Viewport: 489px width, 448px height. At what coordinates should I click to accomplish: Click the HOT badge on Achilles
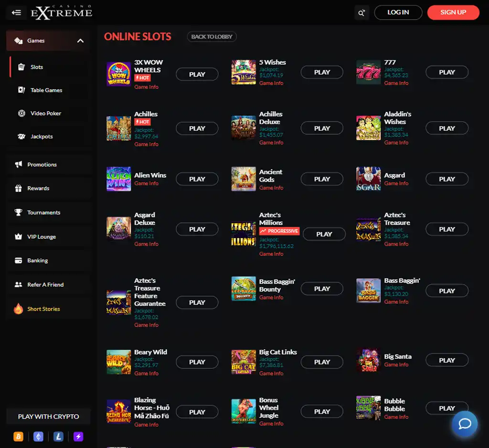click(142, 122)
